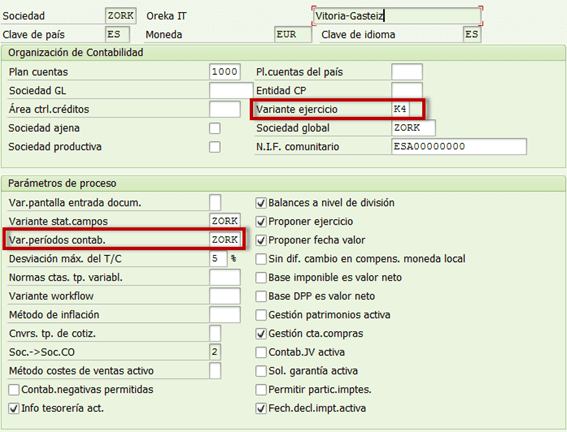This screenshot has height=432, width=567.
Task: Uncheck Balances a nivel de división
Action: point(261,203)
